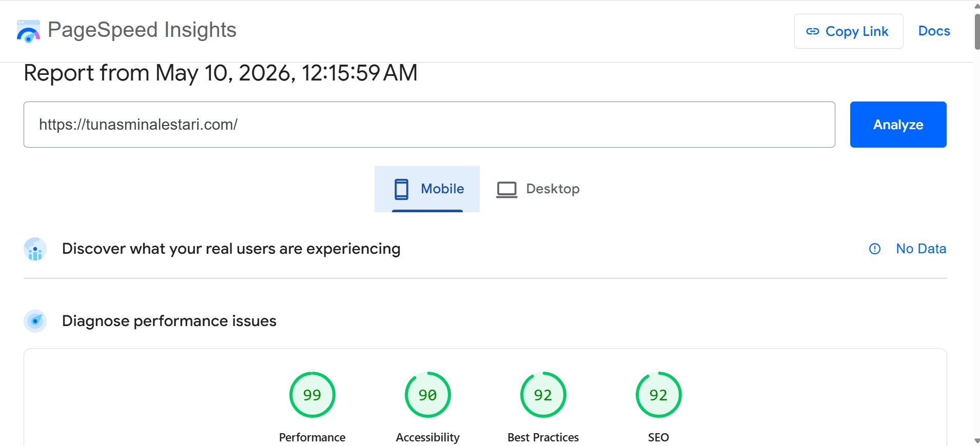Click the Accessibility score gauge 90
980x446 pixels.
tap(427, 395)
